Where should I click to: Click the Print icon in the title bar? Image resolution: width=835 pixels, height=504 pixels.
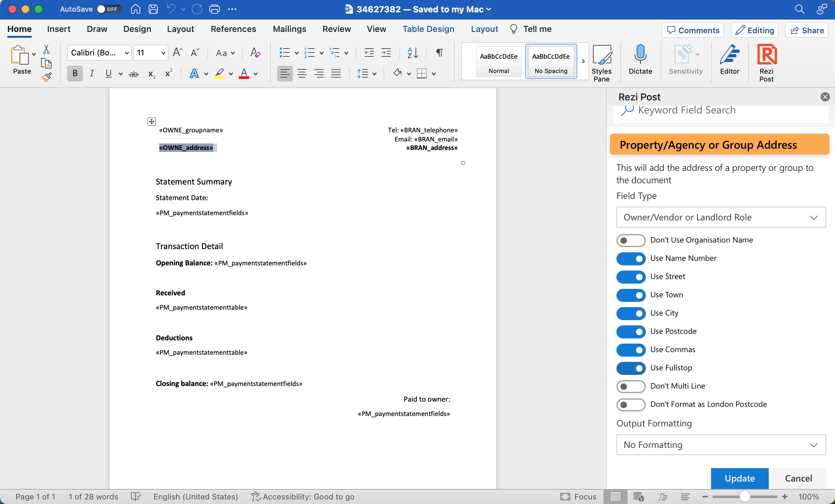pos(215,9)
